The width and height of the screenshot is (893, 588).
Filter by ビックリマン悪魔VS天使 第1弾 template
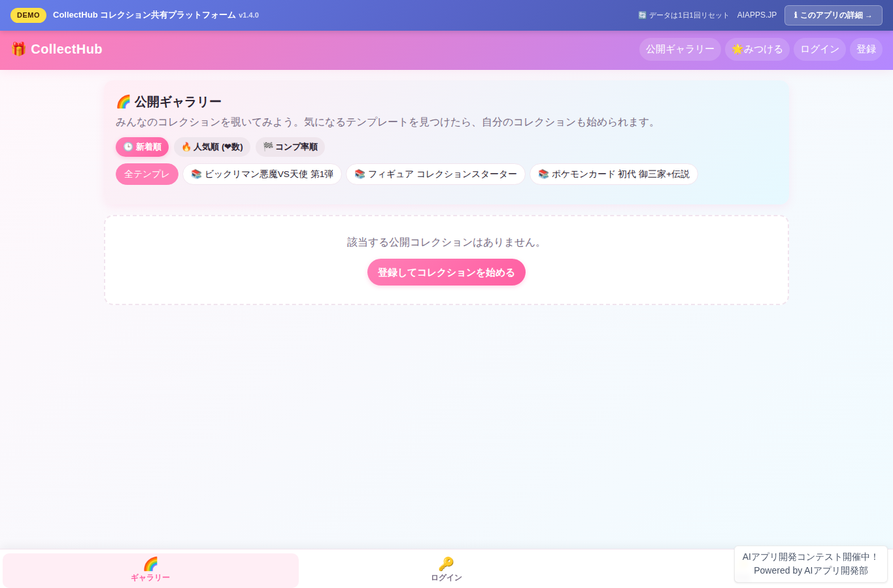(262, 174)
